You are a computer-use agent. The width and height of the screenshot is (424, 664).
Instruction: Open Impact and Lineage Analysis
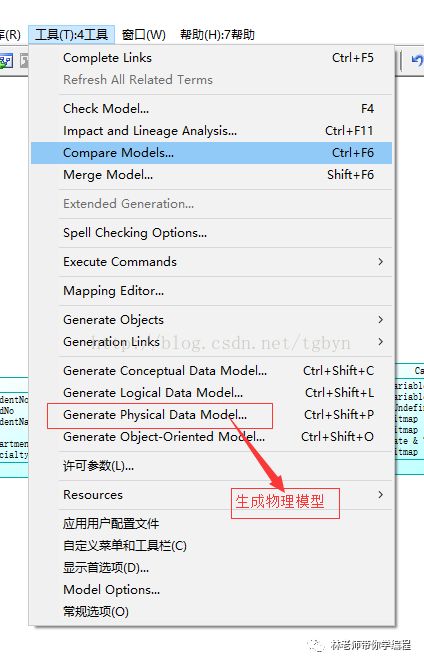tap(212, 131)
